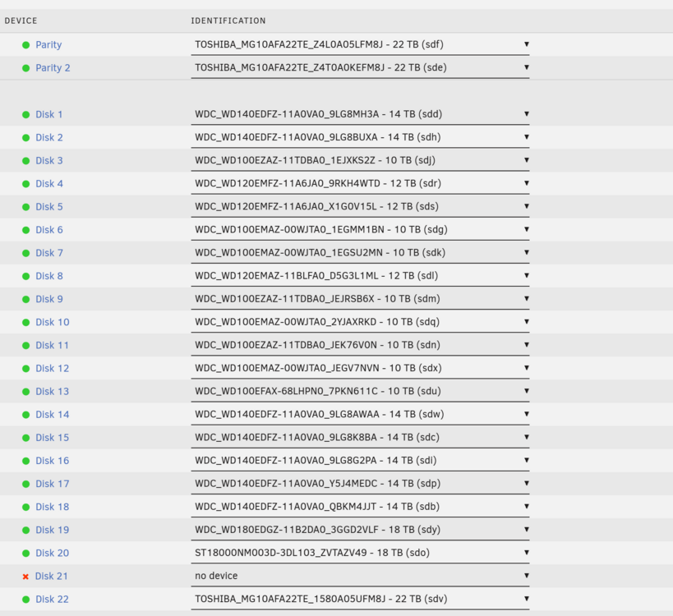Click the green status dot for Disk 19
Screen dimensions: 673x616
[x=25, y=531]
